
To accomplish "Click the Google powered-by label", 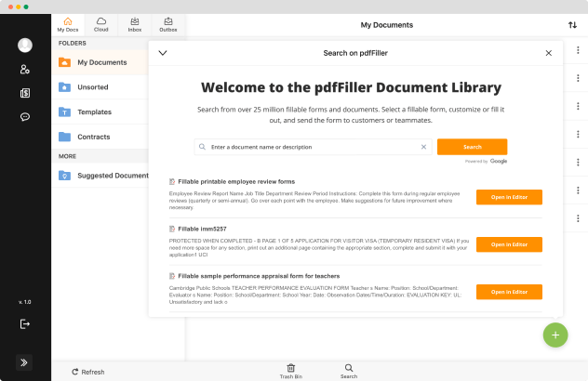I will coord(486,161).
